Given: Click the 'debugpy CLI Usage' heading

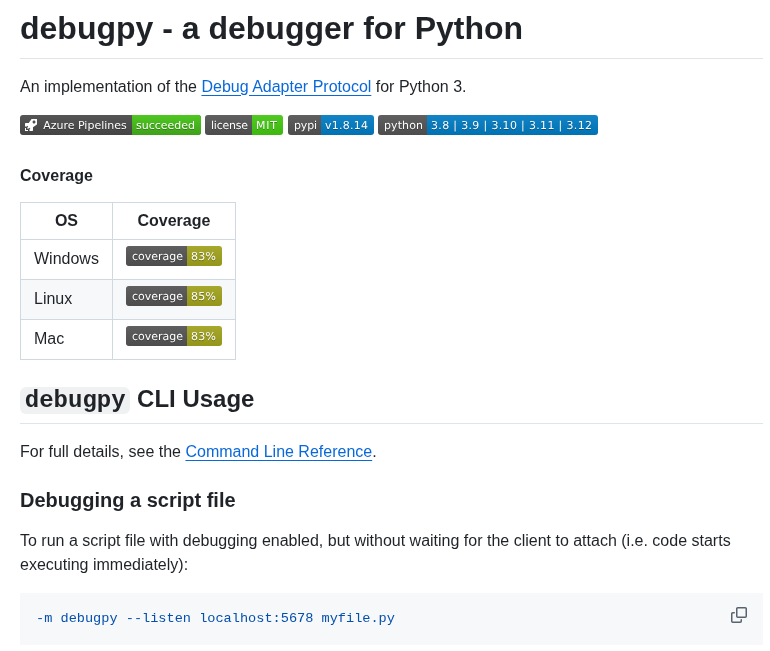Looking at the screenshot, I should (x=137, y=399).
